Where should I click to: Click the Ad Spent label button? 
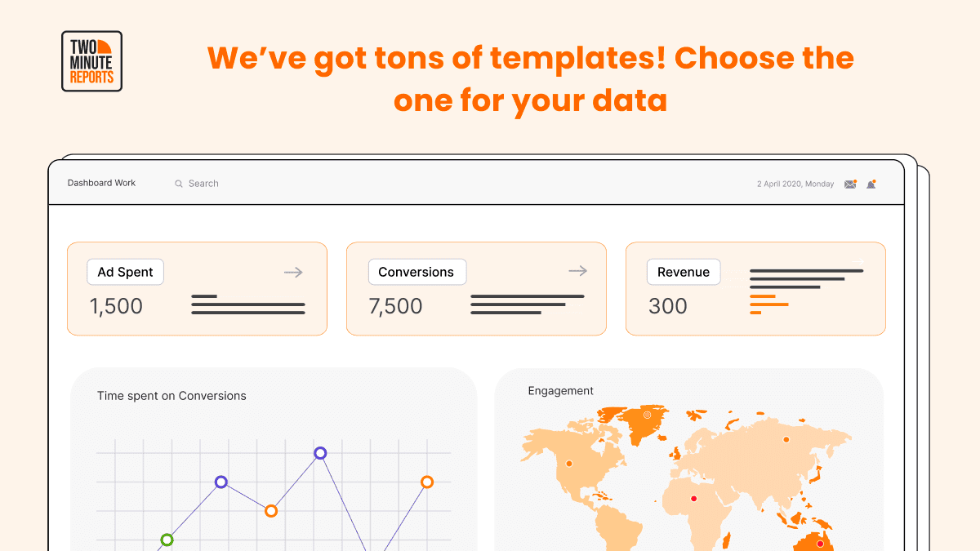[x=125, y=272]
